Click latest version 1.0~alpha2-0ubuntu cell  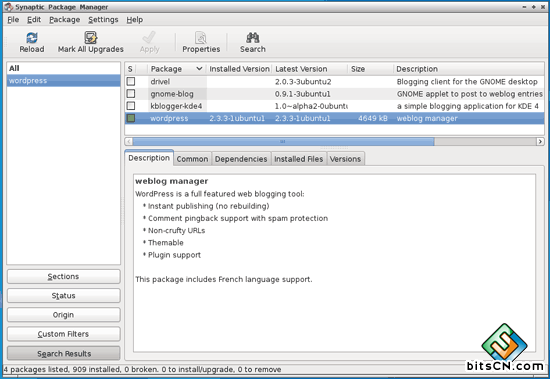coord(311,106)
